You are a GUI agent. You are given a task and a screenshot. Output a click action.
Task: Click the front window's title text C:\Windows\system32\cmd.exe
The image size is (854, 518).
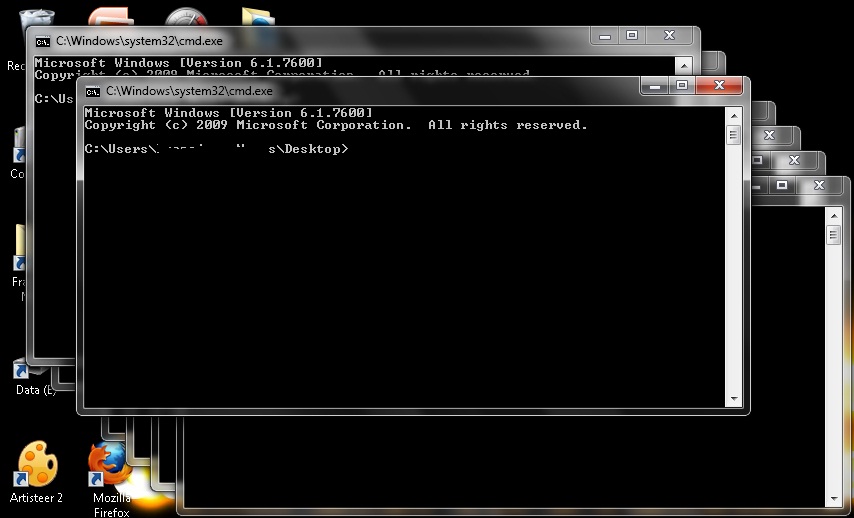pyautogui.click(x=189, y=92)
